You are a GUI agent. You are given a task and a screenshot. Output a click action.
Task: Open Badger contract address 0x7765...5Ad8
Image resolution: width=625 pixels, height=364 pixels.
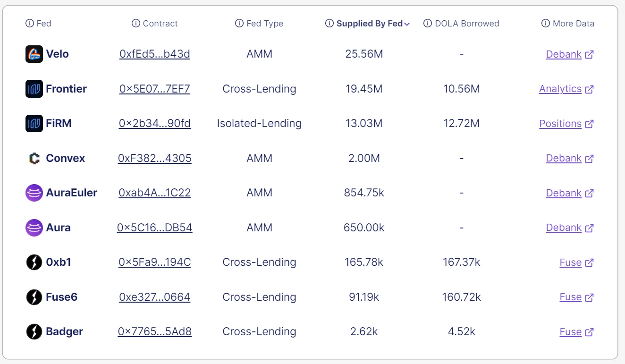155,332
